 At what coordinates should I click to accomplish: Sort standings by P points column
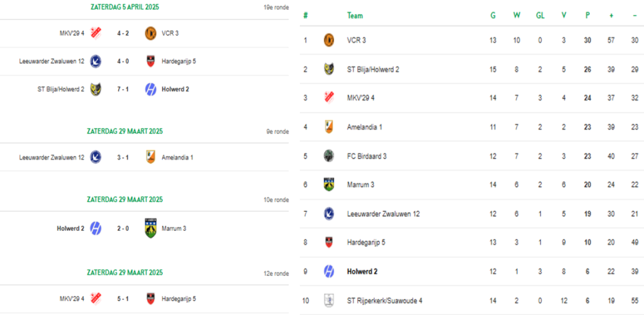(587, 16)
